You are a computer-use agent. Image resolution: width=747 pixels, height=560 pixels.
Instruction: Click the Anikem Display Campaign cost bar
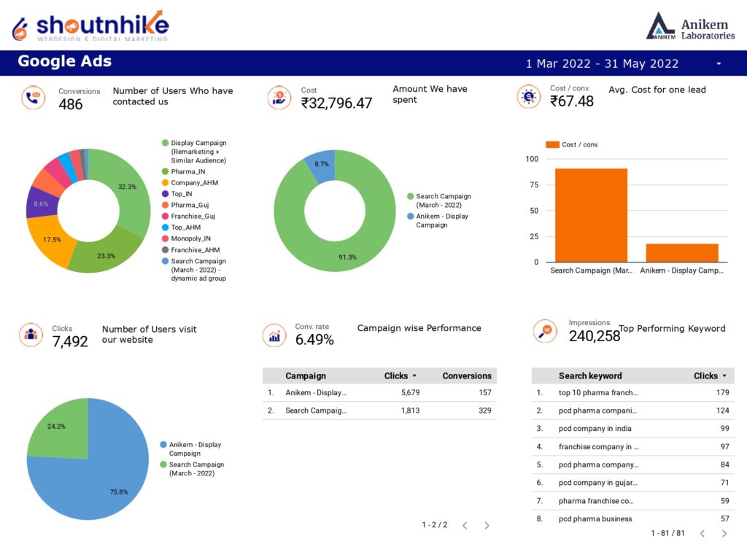click(682, 253)
